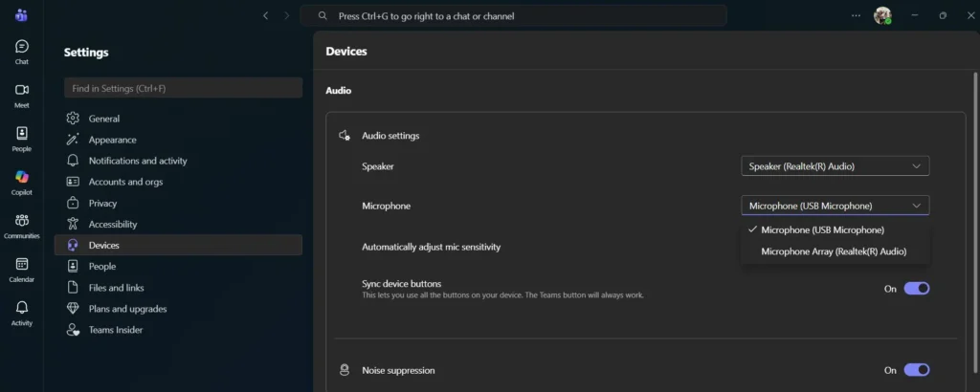Go to People settings

click(178, 267)
